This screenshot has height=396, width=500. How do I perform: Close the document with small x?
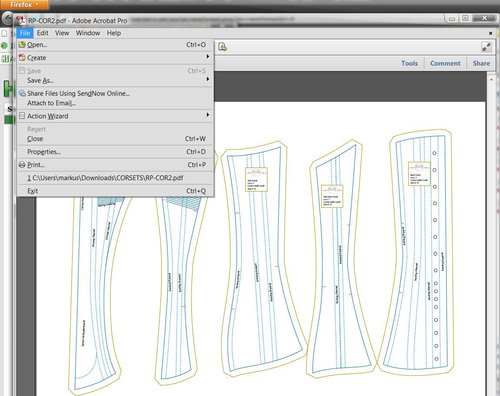(490, 33)
